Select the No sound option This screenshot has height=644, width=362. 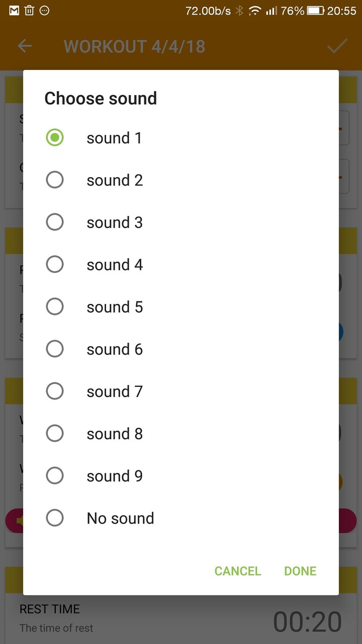tap(55, 518)
